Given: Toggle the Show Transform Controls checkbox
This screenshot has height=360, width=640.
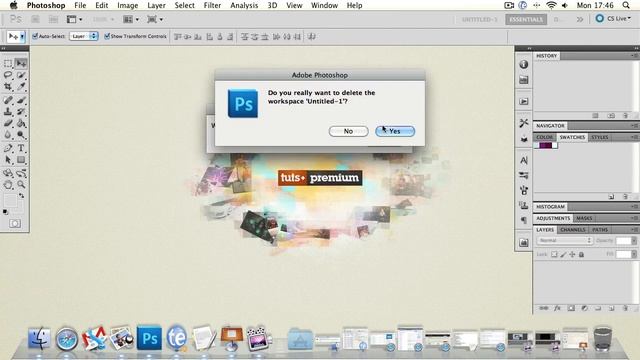Looking at the screenshot, I should point(107,36).
